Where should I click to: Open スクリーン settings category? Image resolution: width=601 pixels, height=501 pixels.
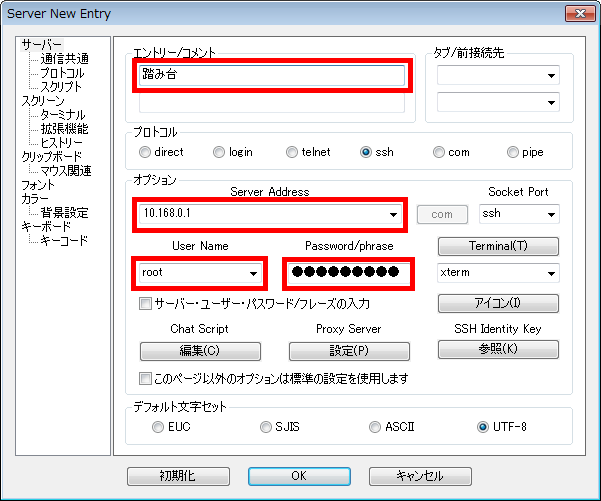43,101
